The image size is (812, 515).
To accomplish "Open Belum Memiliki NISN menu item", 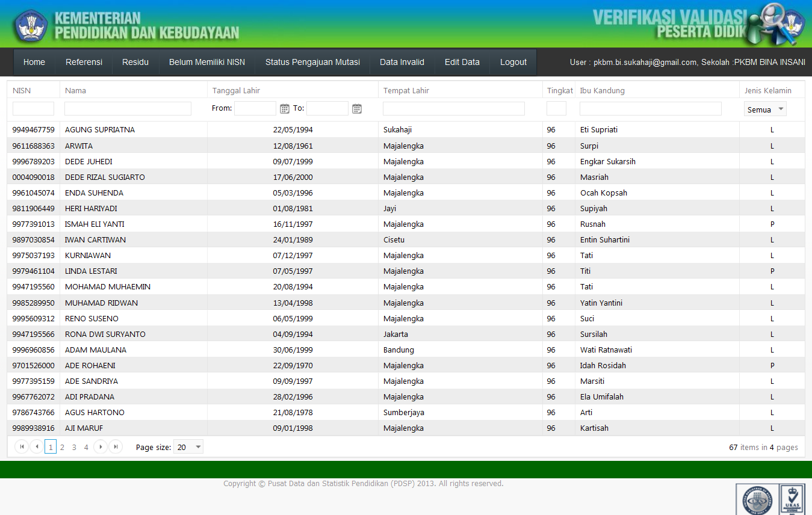I will (206, 62).
